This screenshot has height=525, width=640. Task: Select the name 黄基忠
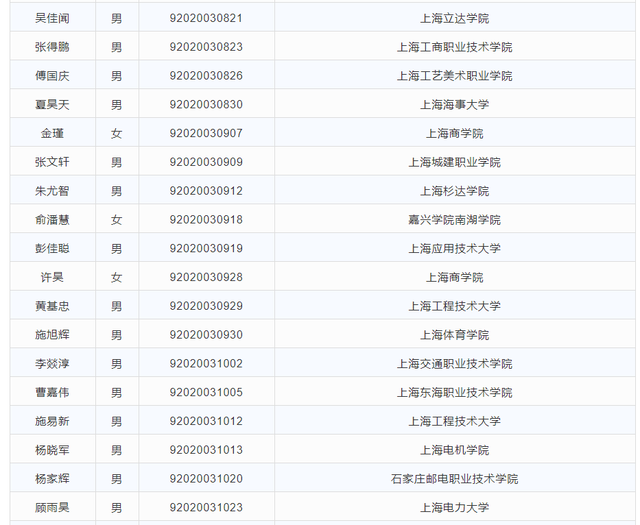(52, 306)
